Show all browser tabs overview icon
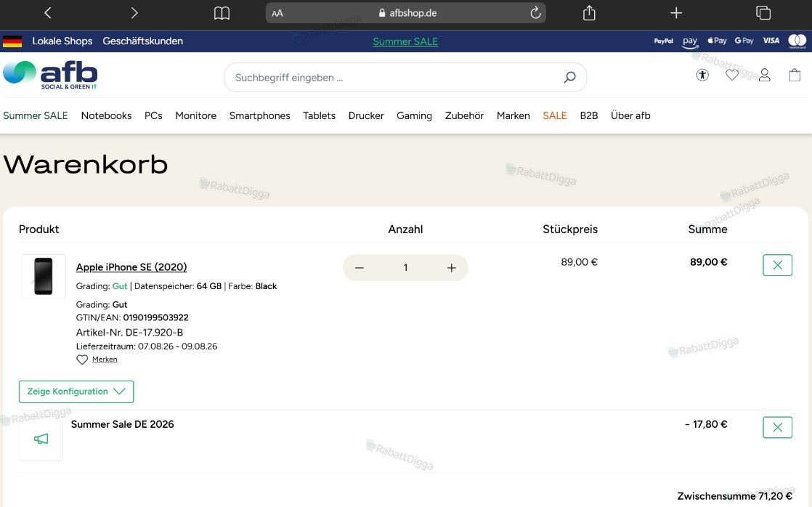 763,12
